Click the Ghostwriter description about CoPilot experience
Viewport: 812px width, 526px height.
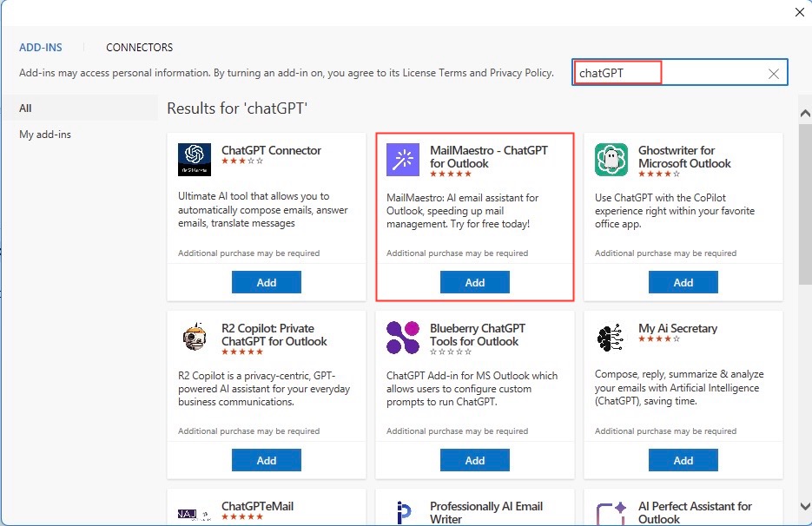pos(674,211)
